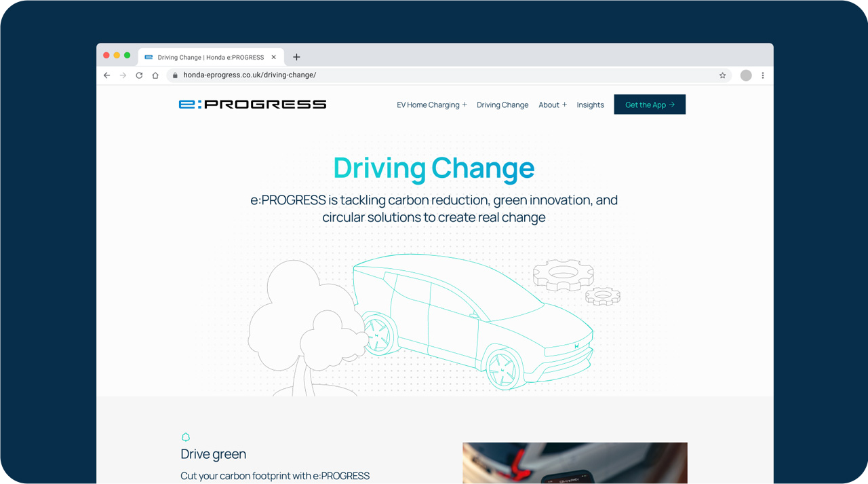Click the green leaf icon above Drive green
The height and width of the screenshot is (484, 868).
coord(186,437)
